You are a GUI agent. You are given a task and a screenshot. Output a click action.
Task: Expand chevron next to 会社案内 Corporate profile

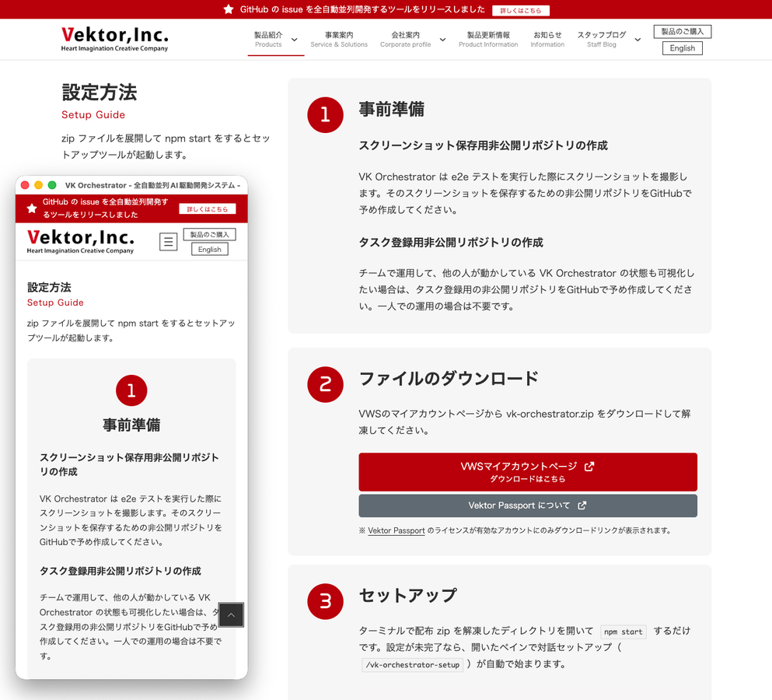(442, 40)
